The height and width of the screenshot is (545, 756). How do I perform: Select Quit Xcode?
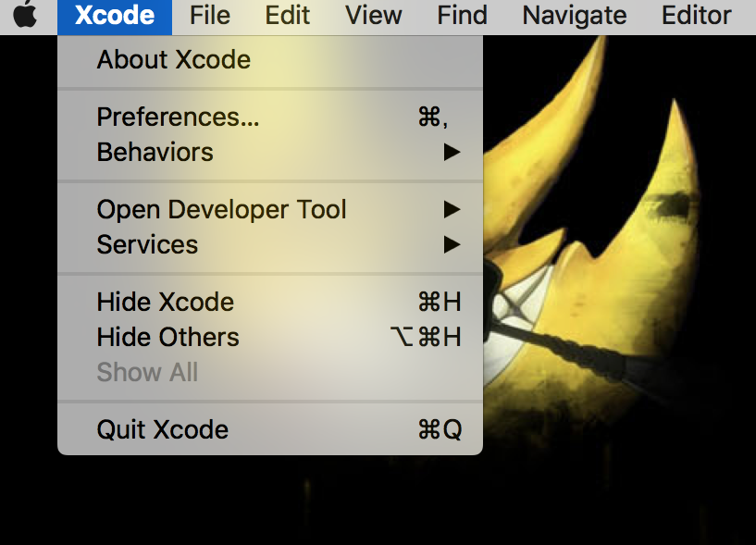click(x=270, y=429)
